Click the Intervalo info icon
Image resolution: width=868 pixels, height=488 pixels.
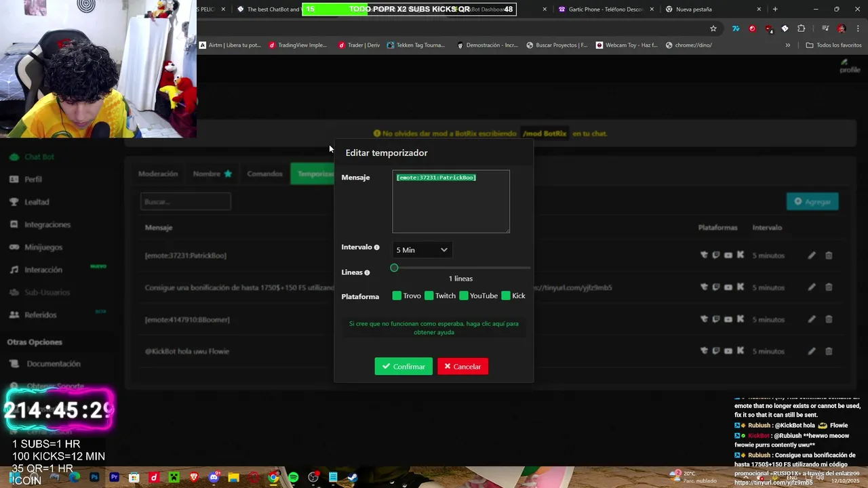(x=377, y=247)
